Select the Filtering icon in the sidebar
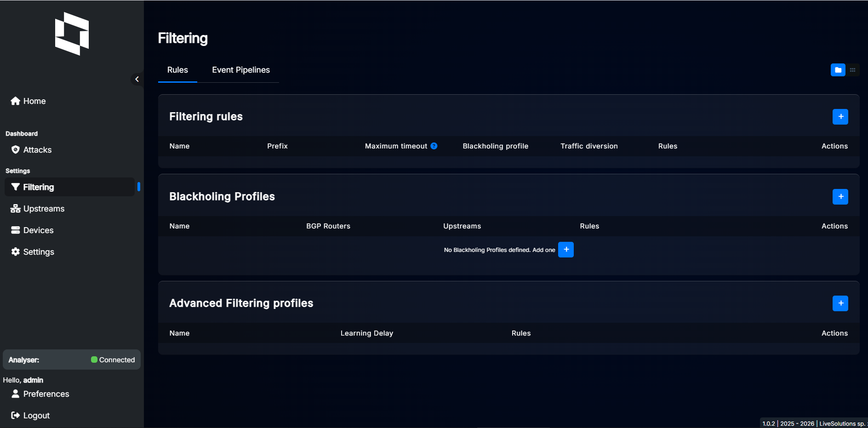This screenshot has width=868, height=428. (x=15, y=187)
